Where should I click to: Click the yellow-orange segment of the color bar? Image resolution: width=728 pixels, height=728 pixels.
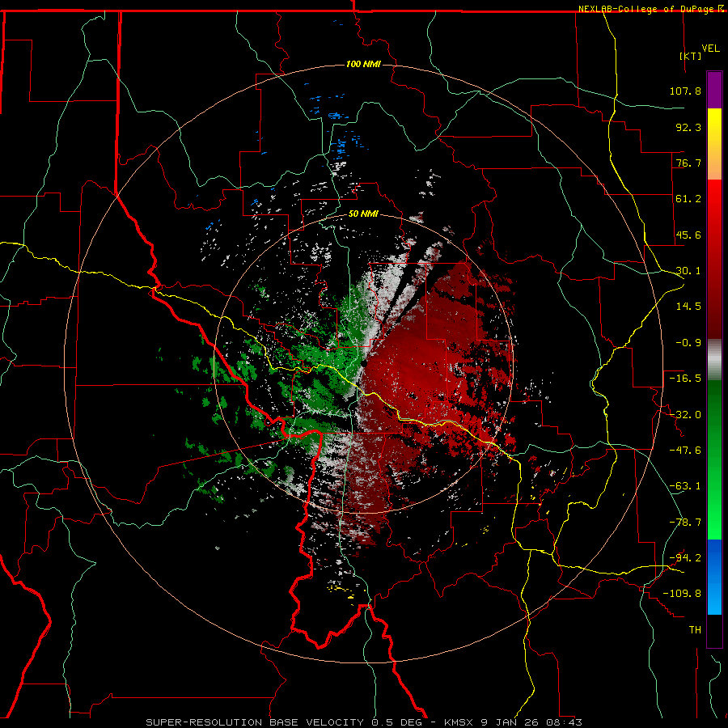[x=714, y=144]
